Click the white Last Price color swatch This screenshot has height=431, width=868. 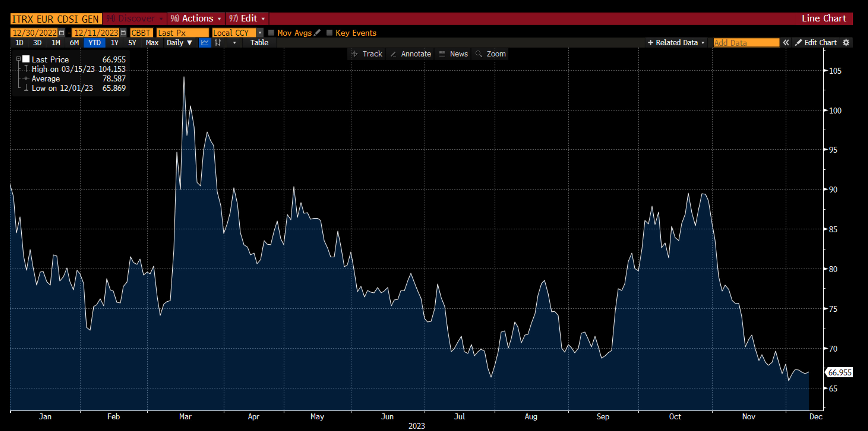click(26, 59)
